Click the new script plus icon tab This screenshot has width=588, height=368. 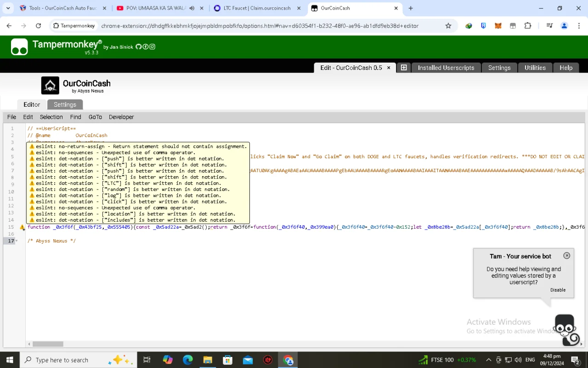[404, 68]
